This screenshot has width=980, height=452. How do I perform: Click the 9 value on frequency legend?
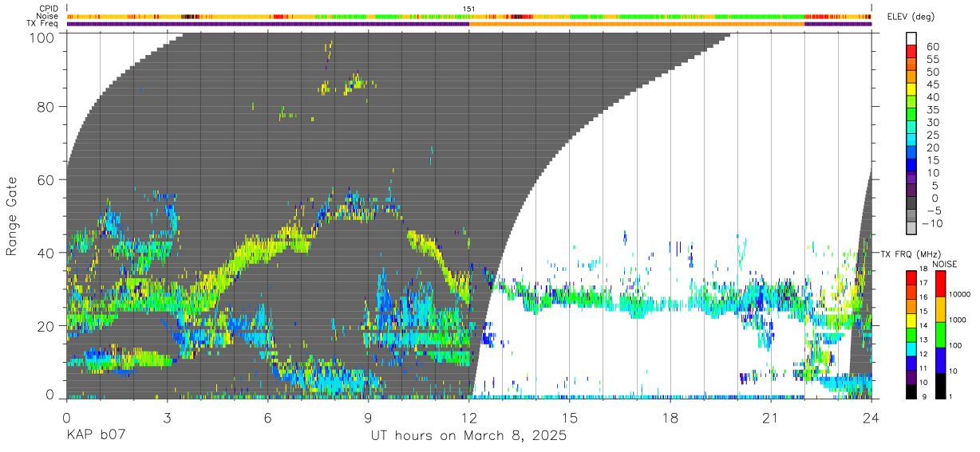coord(923,396)
